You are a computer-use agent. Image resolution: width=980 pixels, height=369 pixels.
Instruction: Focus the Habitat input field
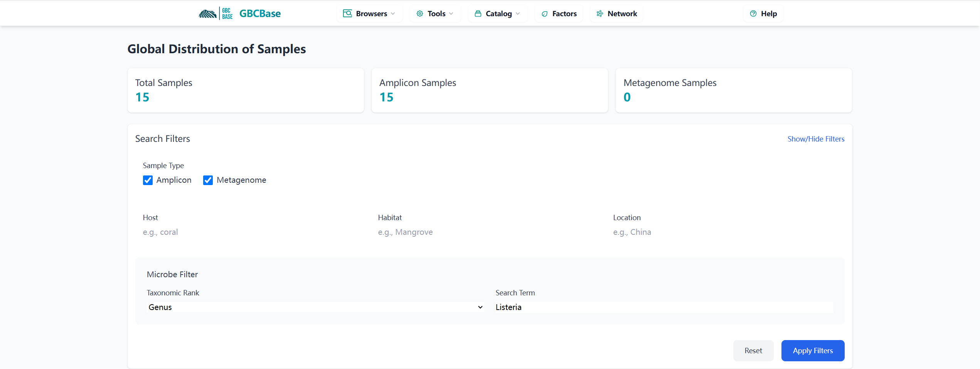click(x=490, y=232)
